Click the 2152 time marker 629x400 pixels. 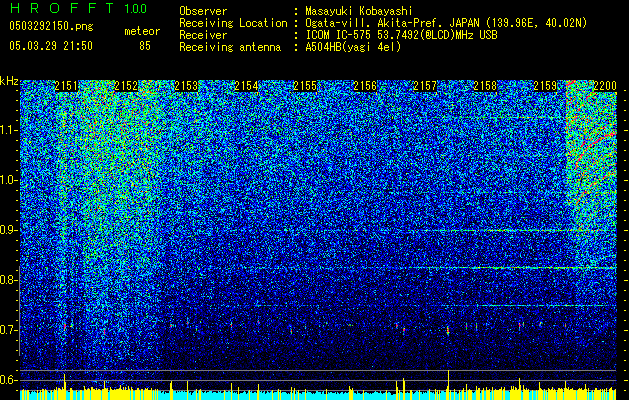coord(126,86)
